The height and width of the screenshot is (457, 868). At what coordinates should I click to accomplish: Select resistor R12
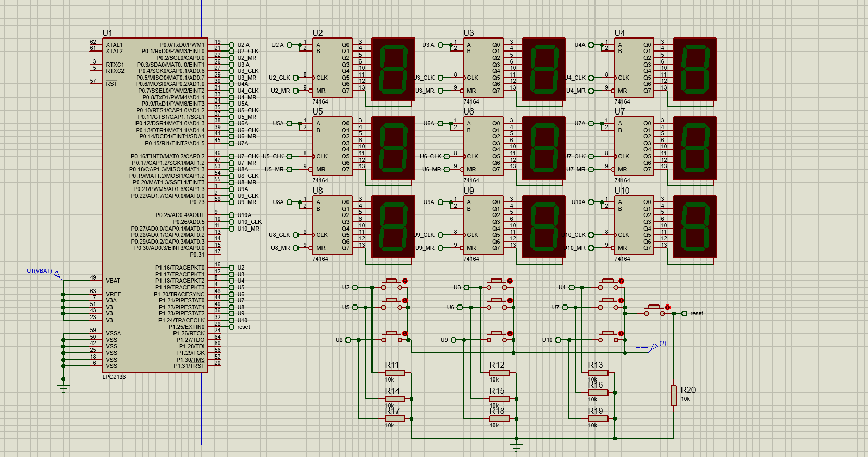coord(499,373)
